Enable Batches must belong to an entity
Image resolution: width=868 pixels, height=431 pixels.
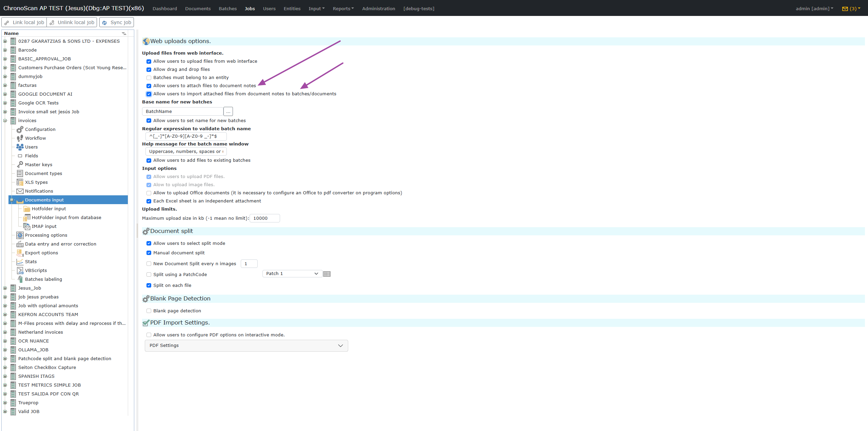point(149,78)
